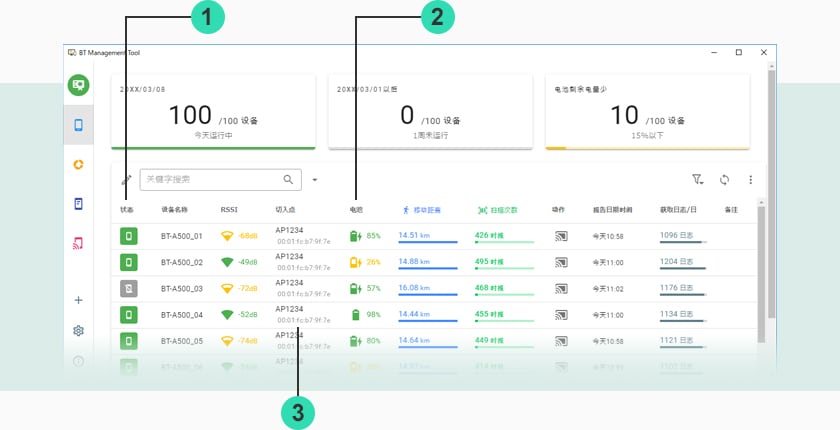840x430 pixels.
Task: Click the green status icon of BT-A500_02
Action: click(x=128, y=263)
